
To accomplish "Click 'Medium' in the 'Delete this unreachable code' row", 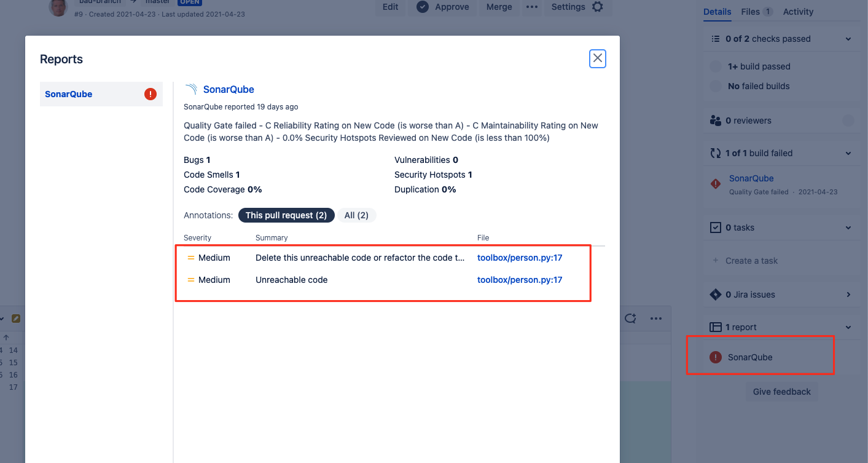I will point(214,258).
